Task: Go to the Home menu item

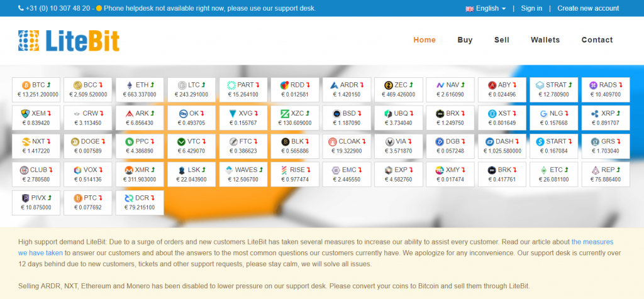Action: (425, 40)
